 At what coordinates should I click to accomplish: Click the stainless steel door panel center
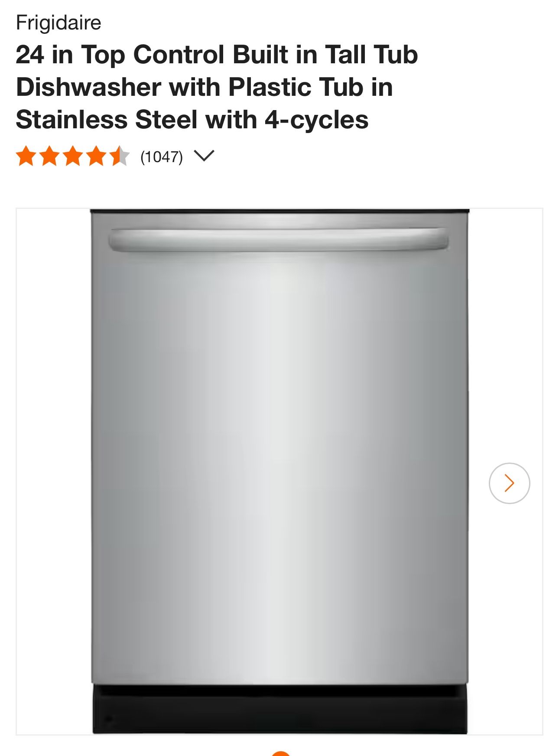[x=279, y=455]
